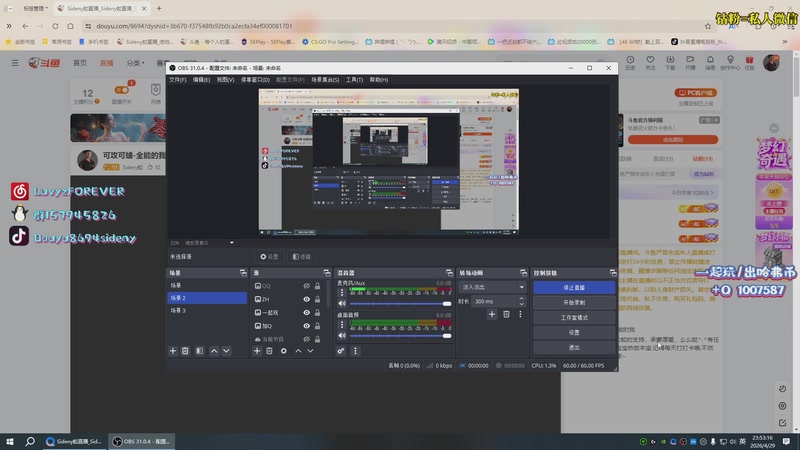Delete selected scene using the trash icon
This screenshot has width=800, height=450.
tap(185, 351)
